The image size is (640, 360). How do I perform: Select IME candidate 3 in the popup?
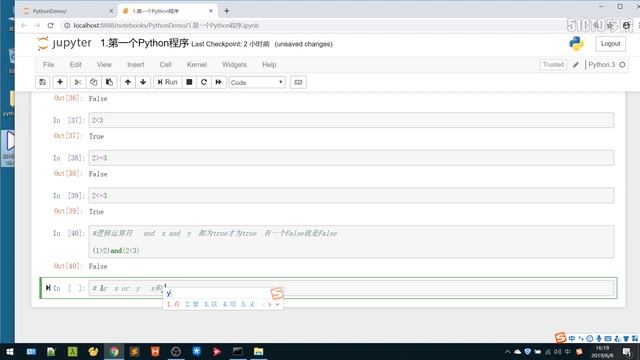click(x=211, y=304)
